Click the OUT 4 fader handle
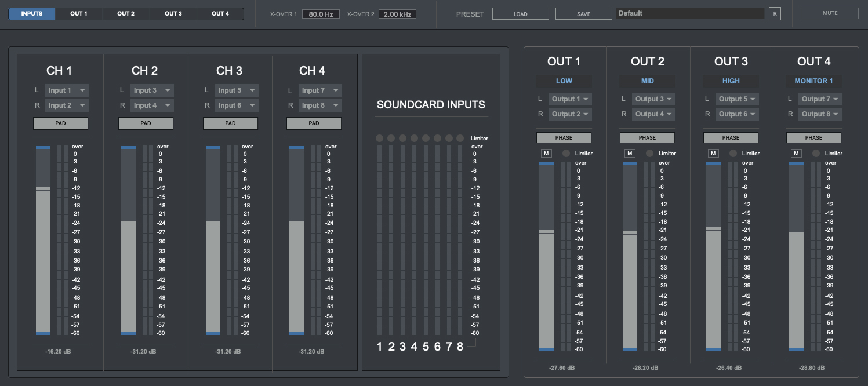Screen dimensions: 868x386 pos(797,234)
